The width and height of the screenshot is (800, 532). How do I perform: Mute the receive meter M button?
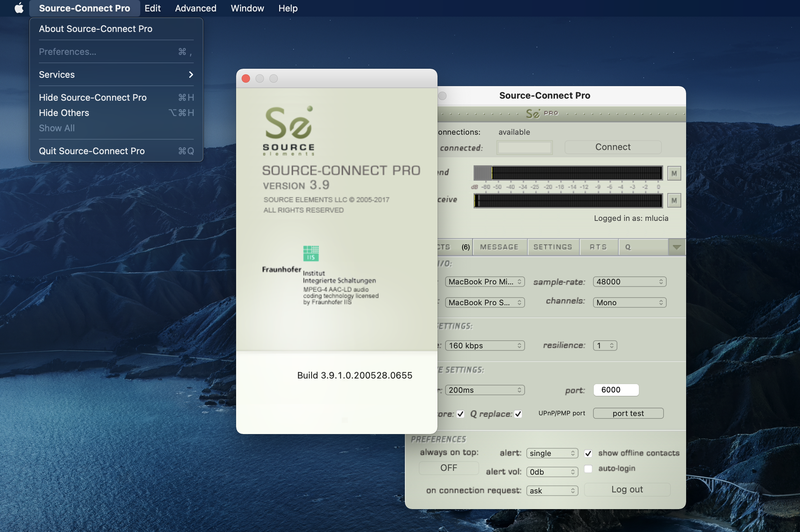[674, 200]
